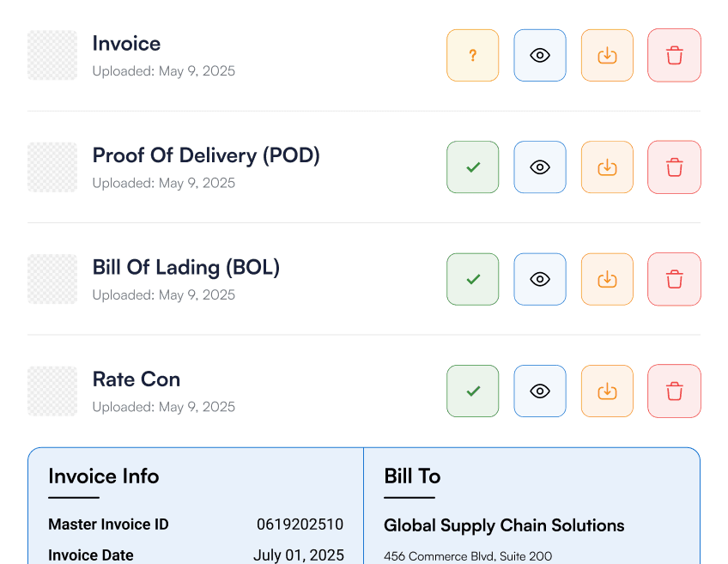Download the Invoice document
Screen dimensions: 728x564
coord(607,55)
